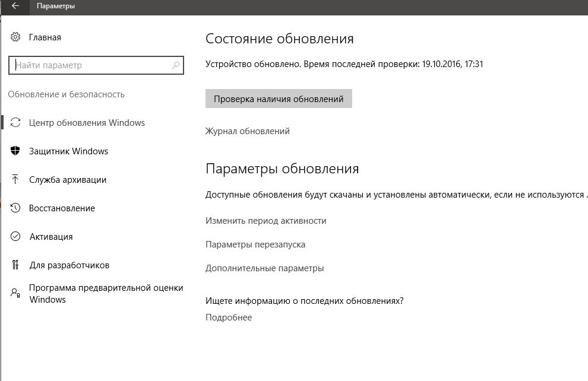
Task: Click Ищете информацию о последних обновлениях text
Action: pyautogui.click(x=305, y=301)
